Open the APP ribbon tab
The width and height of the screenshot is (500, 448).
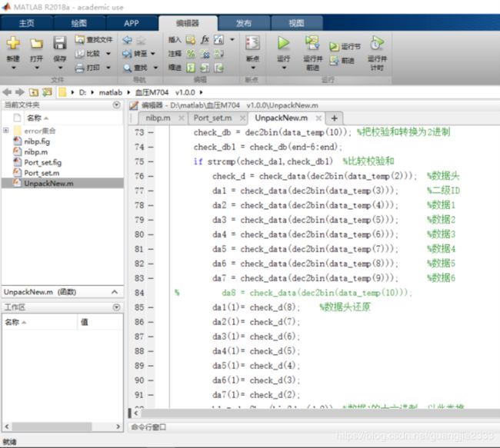pyautogui.click(x=132, y=23)
